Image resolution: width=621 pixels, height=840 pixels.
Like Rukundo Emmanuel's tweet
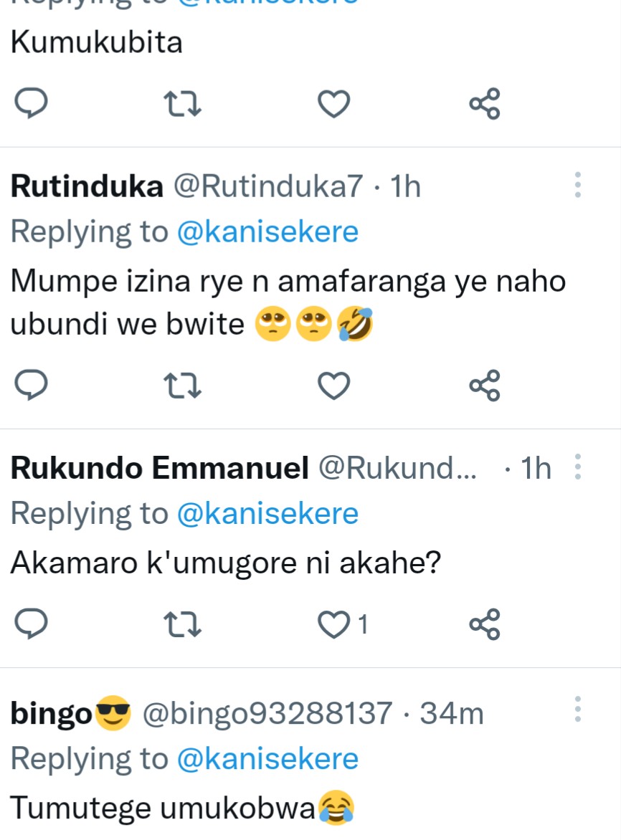pos(333,625)
